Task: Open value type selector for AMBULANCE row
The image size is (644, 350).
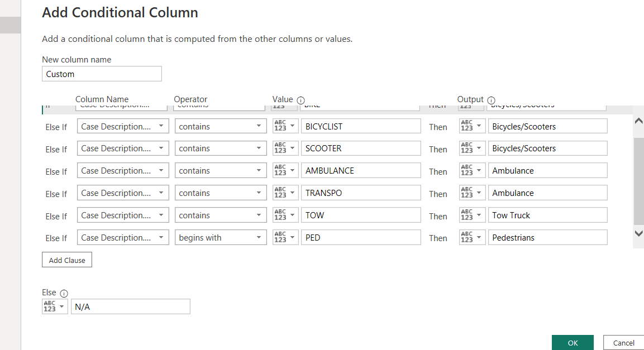Action: point(285,170)
